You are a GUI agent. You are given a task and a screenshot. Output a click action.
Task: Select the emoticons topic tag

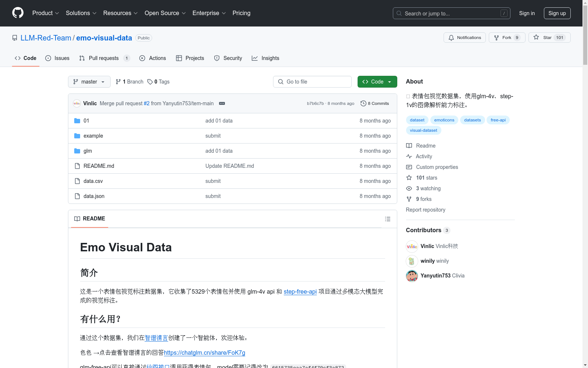444,120
